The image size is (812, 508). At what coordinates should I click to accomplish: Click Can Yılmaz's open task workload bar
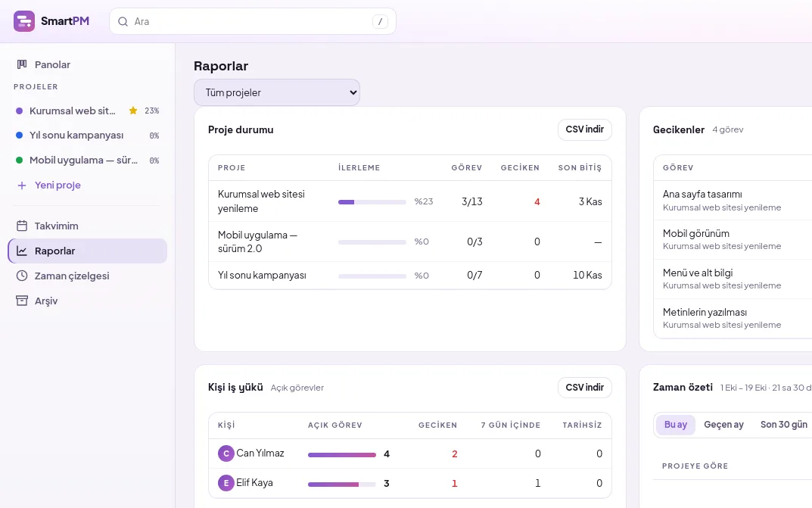pos(342,455)
